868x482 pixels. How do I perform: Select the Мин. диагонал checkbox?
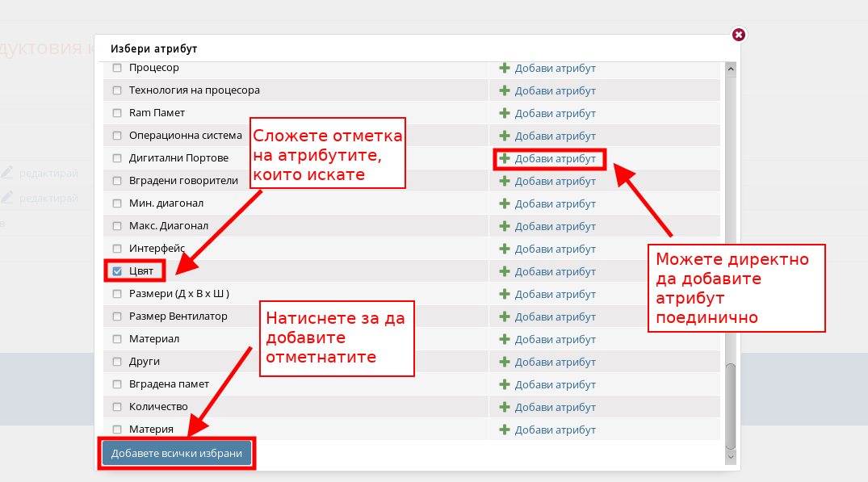click(x=117, y=203)
